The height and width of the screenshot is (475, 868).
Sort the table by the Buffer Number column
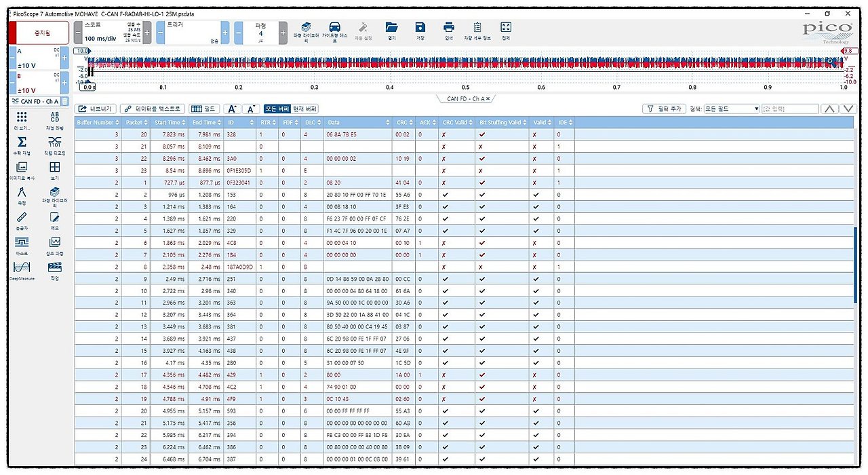(97, 123)
